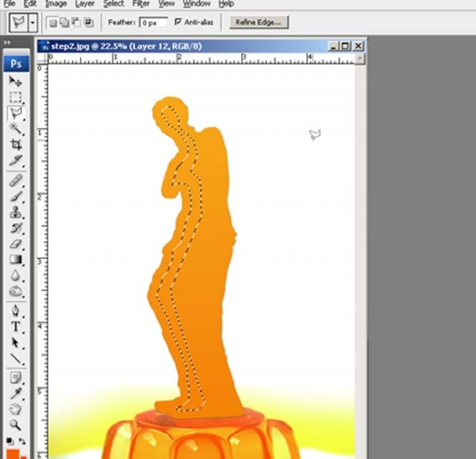476x459 pixels.
Task: Select the Dodge tool
Action: pos(15,291)
